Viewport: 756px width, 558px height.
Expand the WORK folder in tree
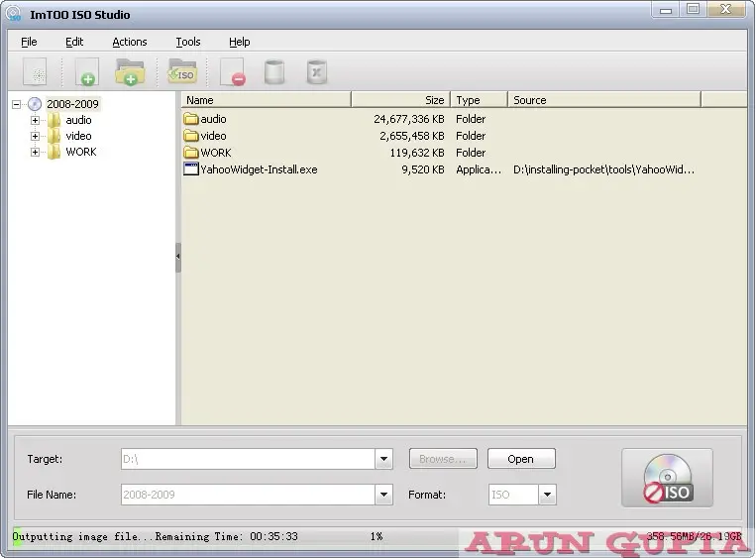click(x=35, y=152)
